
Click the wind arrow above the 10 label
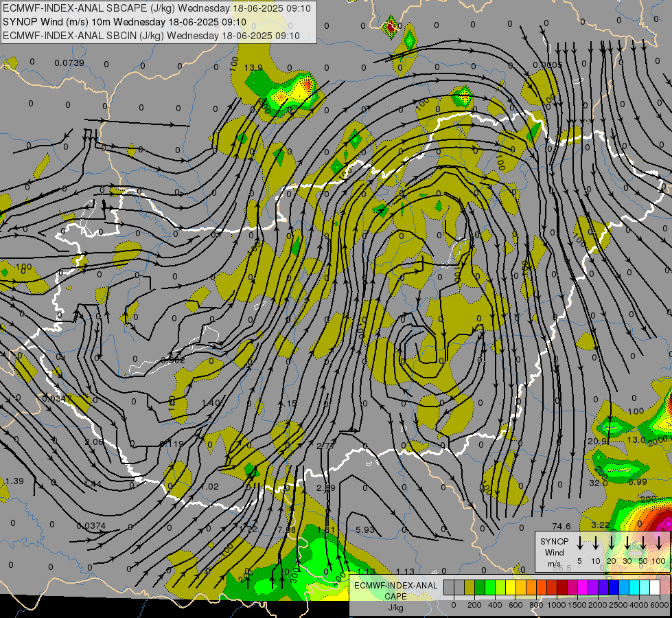[x=596, y=543]
